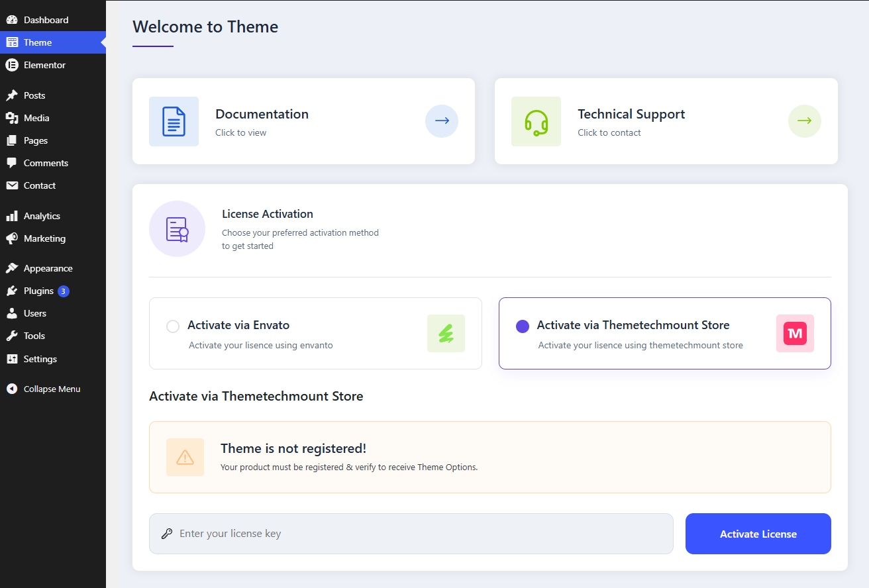
Task: Click the Dashboard gauge icon in sidebar
Action: [12, 20]
